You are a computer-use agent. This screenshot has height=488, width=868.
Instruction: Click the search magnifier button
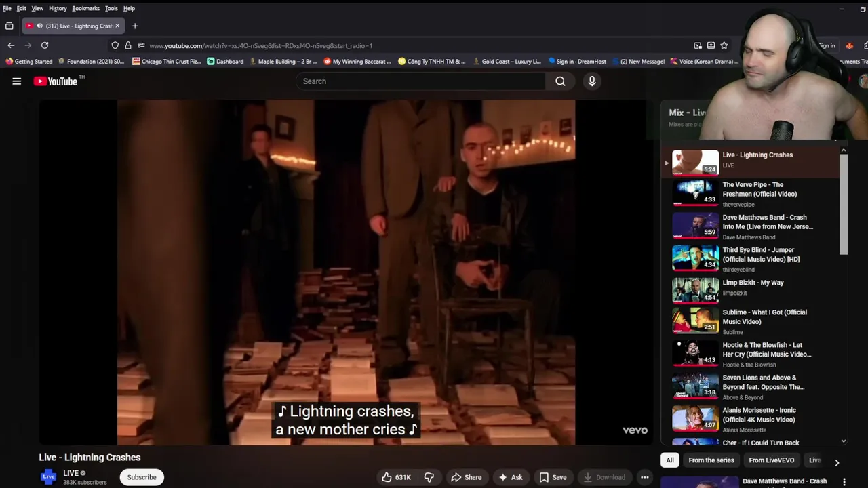[x=560, y=81]
